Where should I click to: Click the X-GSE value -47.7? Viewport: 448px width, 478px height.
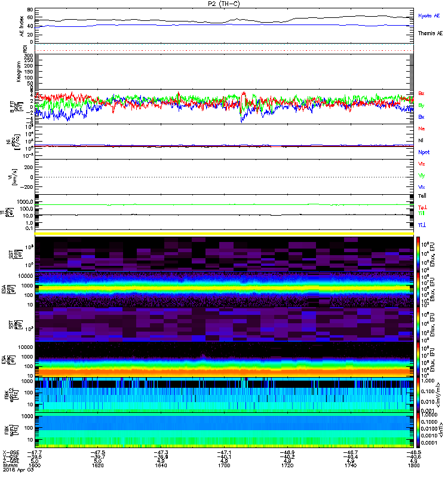tap(35, 452)
